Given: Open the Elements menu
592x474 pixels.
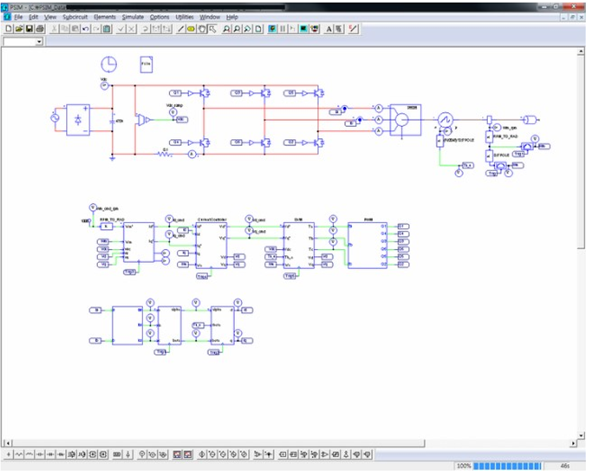Looking at the screenshot, I should click(x=105, y=17).
